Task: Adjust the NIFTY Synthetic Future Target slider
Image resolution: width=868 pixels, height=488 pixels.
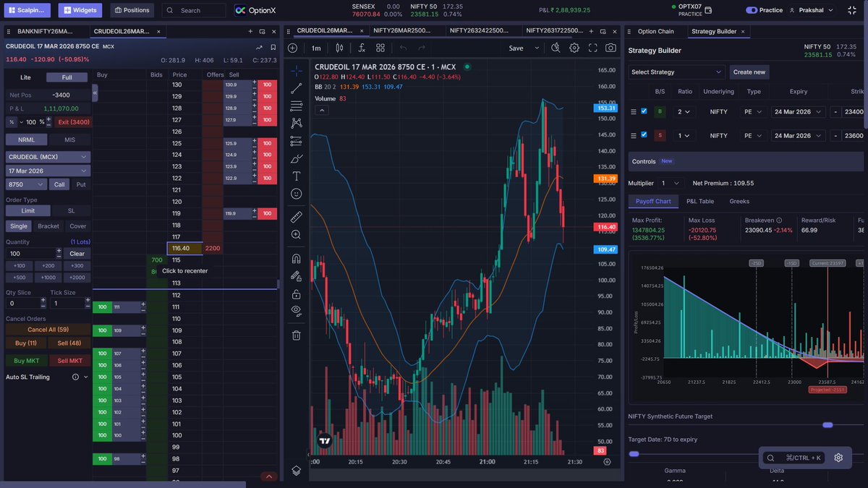Action: (x=827, y=425)
